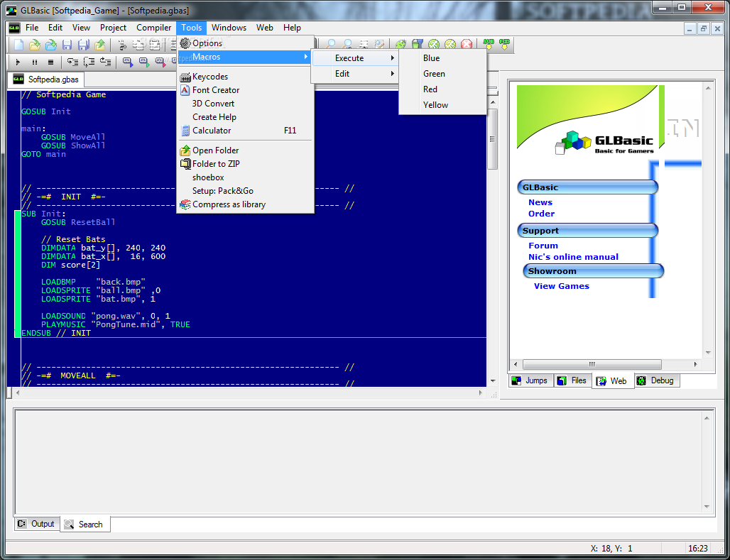Viewport: 730px width, 560px height.
Task: Expand the Edit macro submenu arrow
Action: 393,74
